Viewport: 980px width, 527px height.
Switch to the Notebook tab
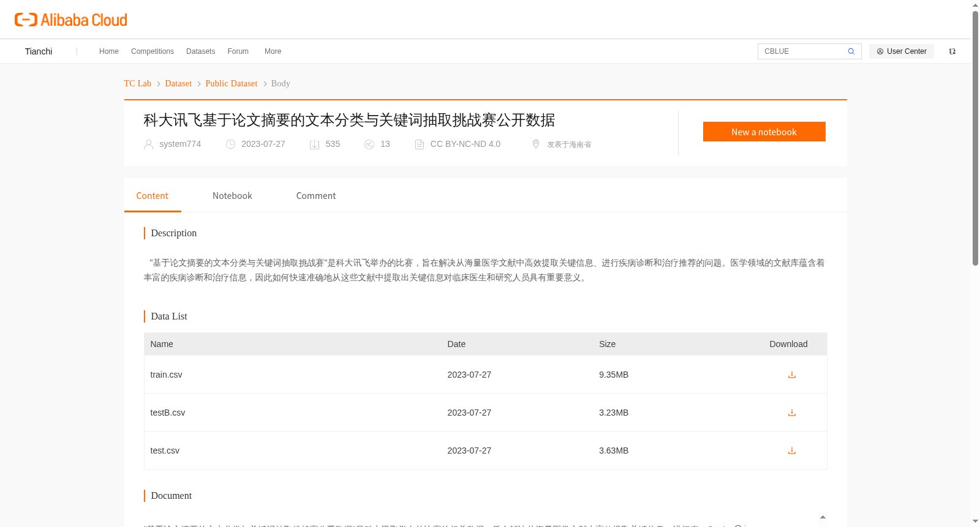232,196
